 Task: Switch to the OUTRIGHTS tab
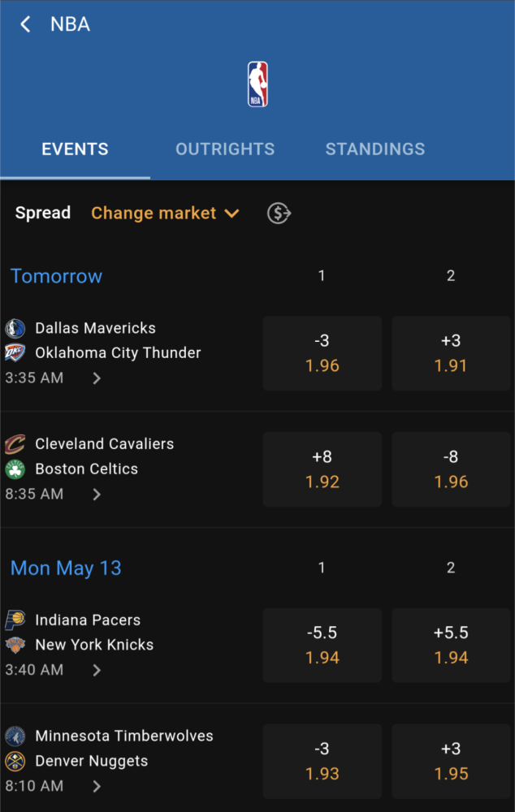[225, 149]
